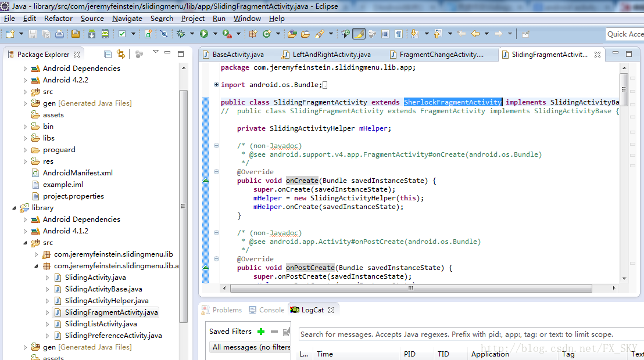Open the Refactor menu
The image size is (644, 360).
tap(58, 18)
